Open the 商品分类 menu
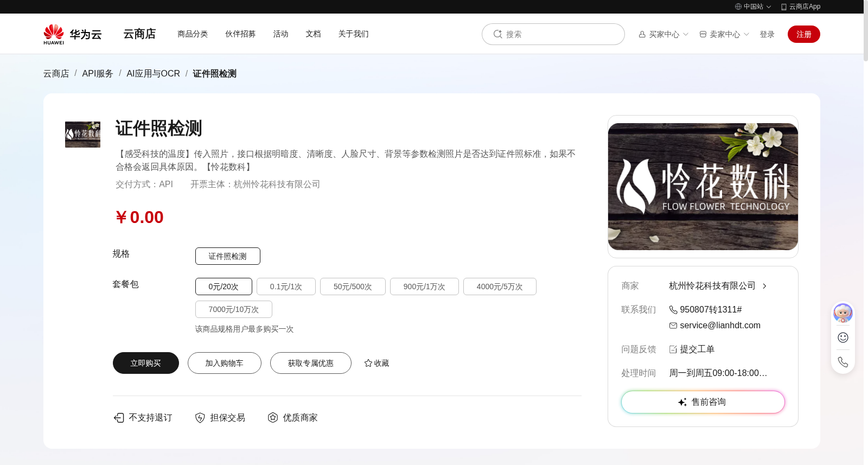Image resolution: width=868 pixels, height=465 pixels. pos(193,34)
